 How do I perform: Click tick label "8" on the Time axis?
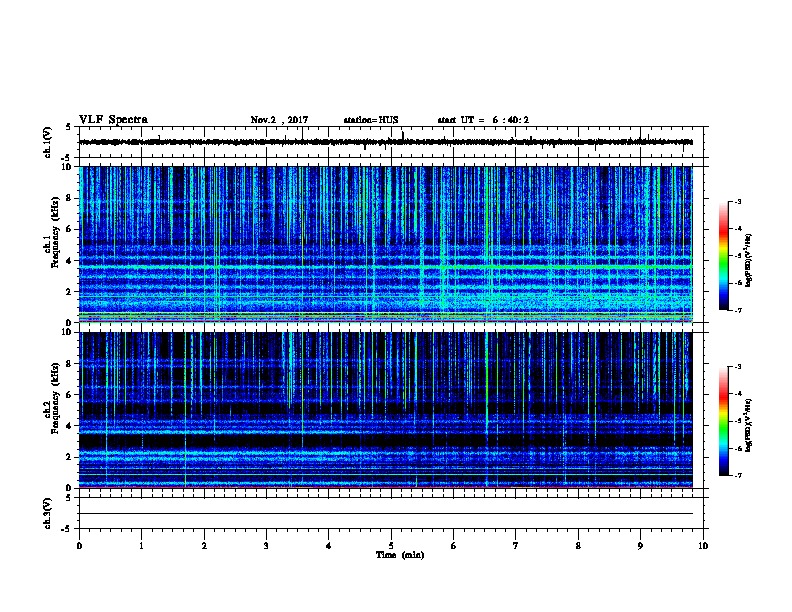coord(578,546)
